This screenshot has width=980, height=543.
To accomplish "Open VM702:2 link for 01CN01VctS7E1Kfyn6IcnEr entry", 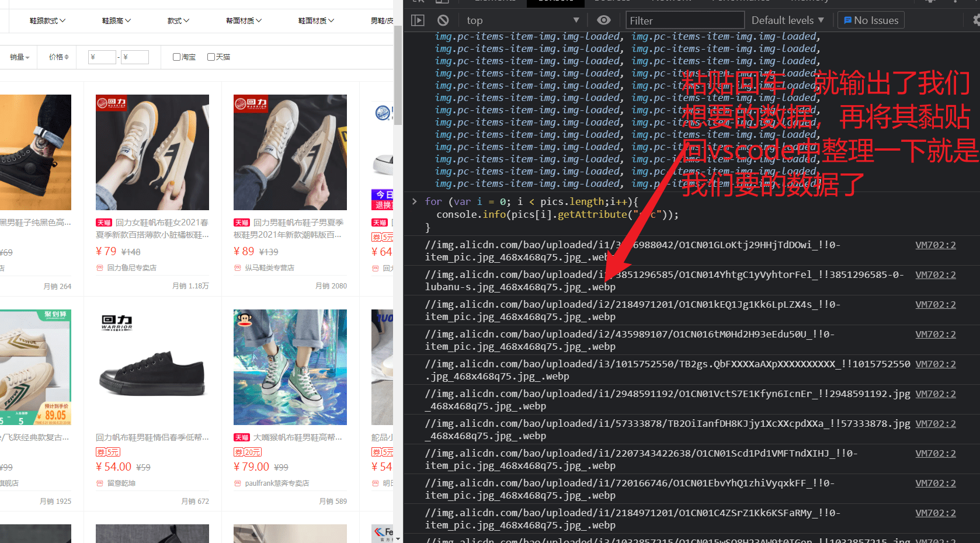I will coord(936,394).
